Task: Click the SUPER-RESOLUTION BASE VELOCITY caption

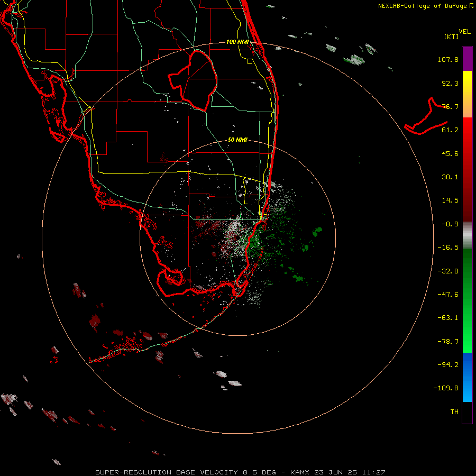Action: pos(241,472)
